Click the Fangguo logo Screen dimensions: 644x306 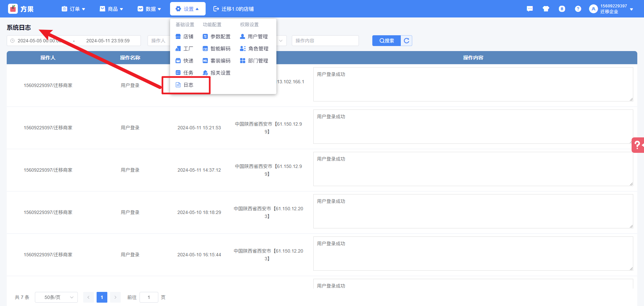click(21, 9)
